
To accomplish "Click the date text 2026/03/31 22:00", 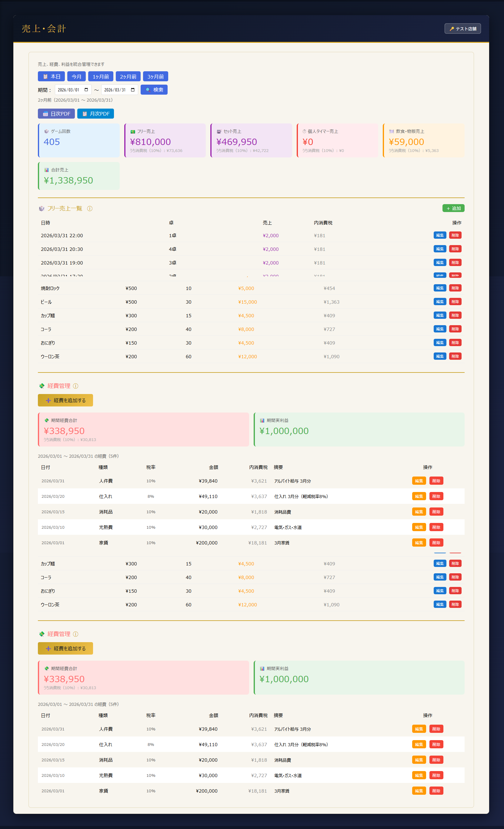I will pyautogui.click(x=62, y=235).
